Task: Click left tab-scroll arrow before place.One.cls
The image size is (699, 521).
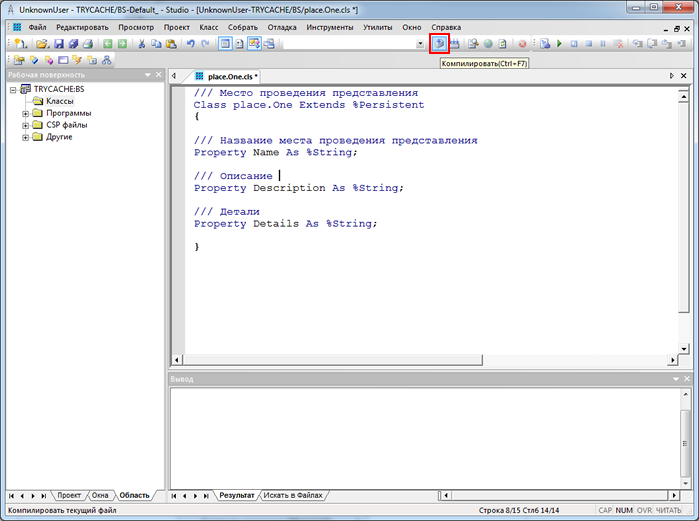Action: tap(174, 76)
